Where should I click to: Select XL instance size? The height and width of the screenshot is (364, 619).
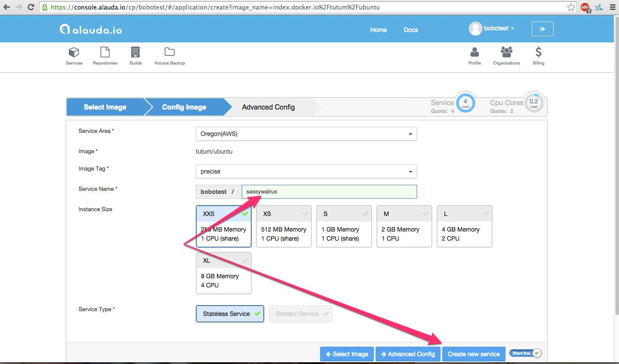click(x=224, y=273)
